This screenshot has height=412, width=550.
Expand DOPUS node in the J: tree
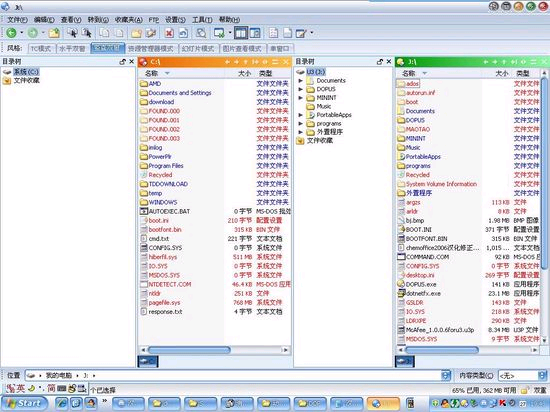[x=301, y=89]
